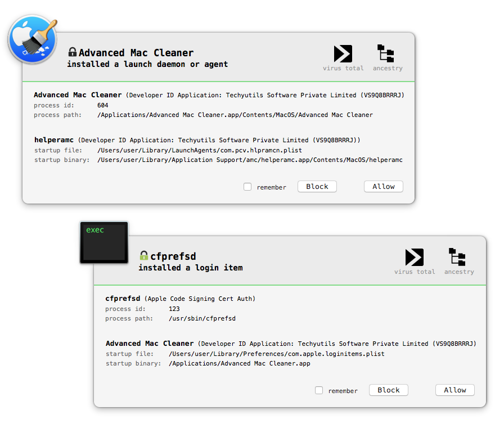Show ancestry in the Advanced Mac Cleaner alert
Viewport: 504px width, 424px height.
[x=386, y=53]
